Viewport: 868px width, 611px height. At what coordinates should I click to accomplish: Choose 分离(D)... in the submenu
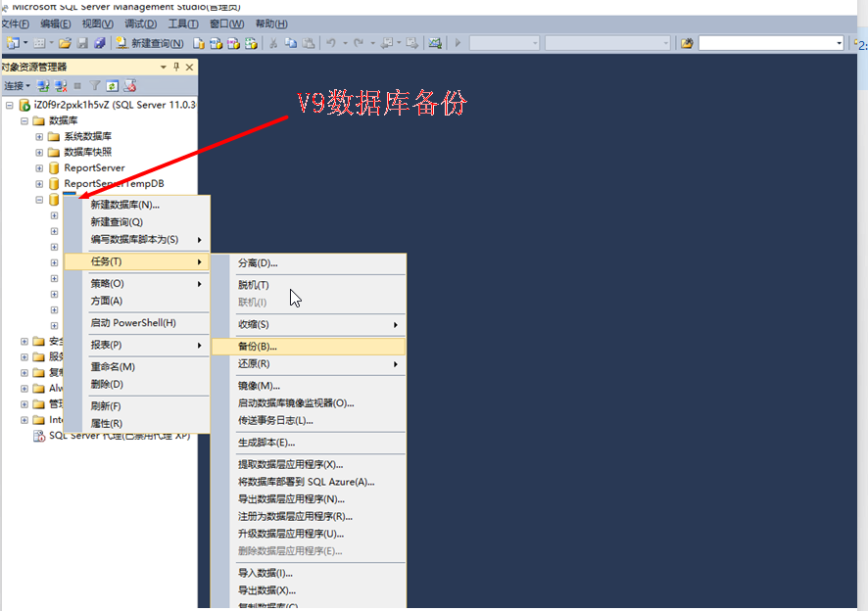coord(258,263)
